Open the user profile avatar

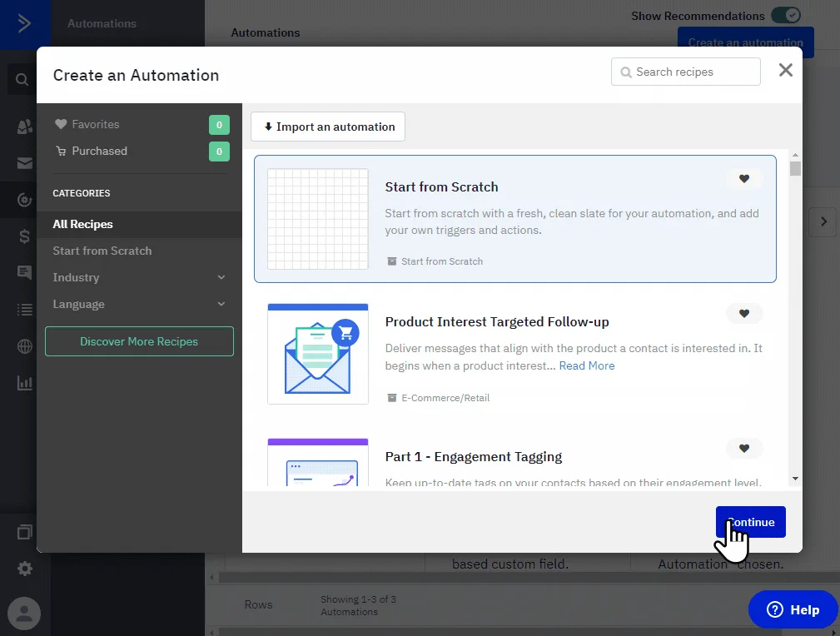pos(24,614)
